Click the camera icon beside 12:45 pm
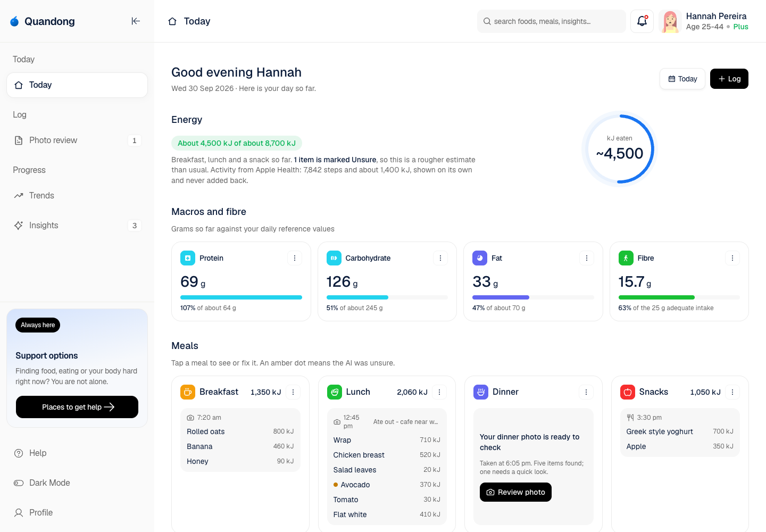This screenshot has width=766, height=532. [x=337, y=422]
